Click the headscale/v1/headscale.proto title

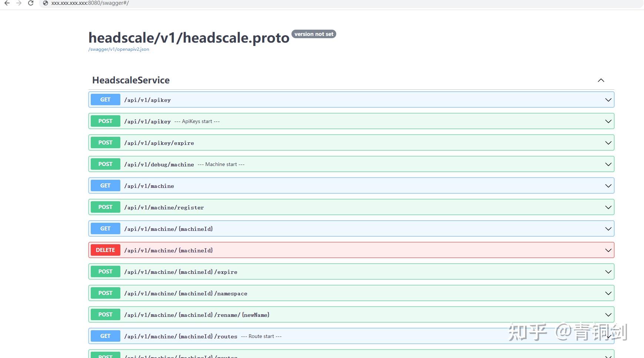[x=189, y=38]
